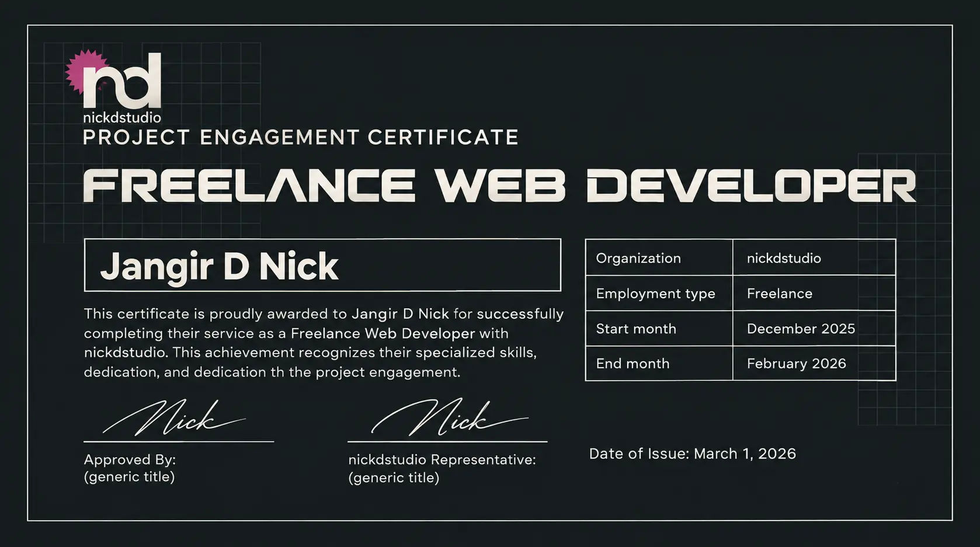Click the line starting 'This certificate is proudly awarded'

324,314
